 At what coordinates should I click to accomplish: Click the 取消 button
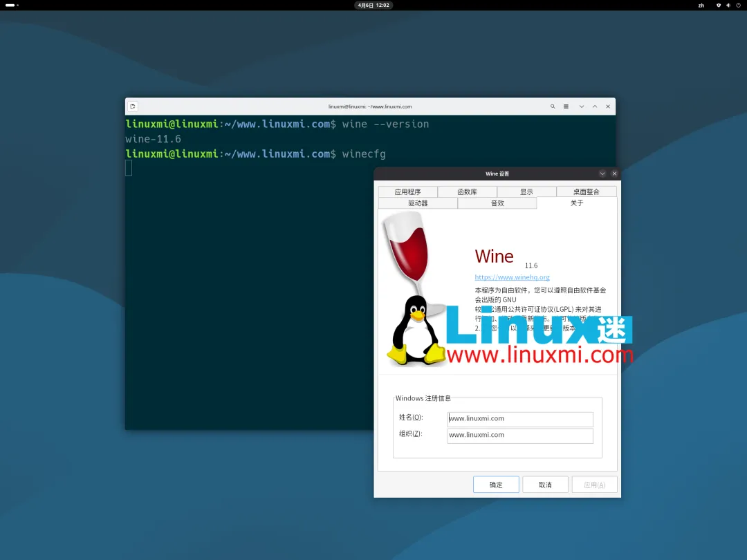click(x=545, y=485)
